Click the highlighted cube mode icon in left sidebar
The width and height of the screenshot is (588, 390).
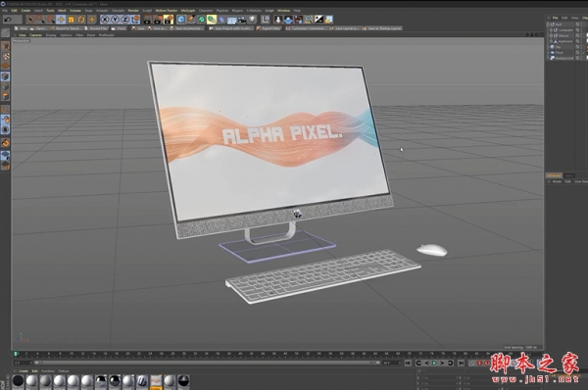[x=5, y=76]
